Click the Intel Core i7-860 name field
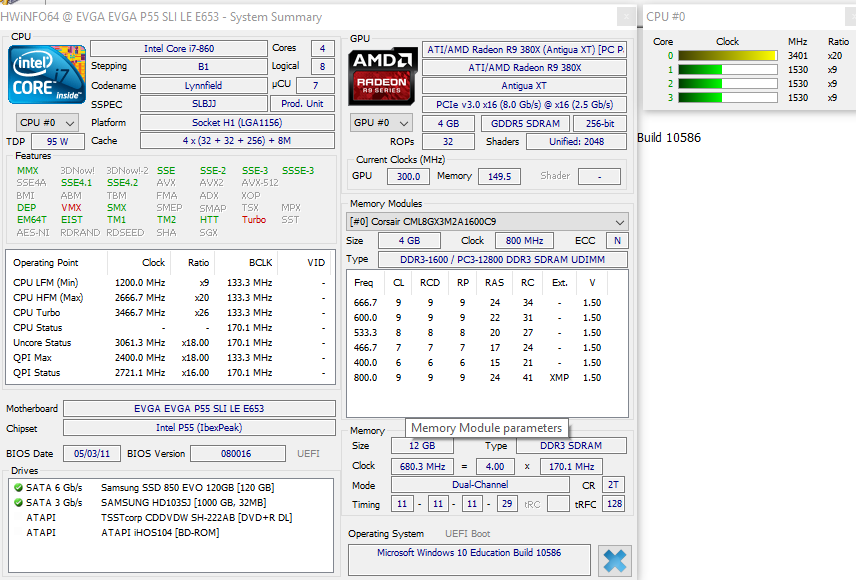The image size is (856, 580). (179, 49)
